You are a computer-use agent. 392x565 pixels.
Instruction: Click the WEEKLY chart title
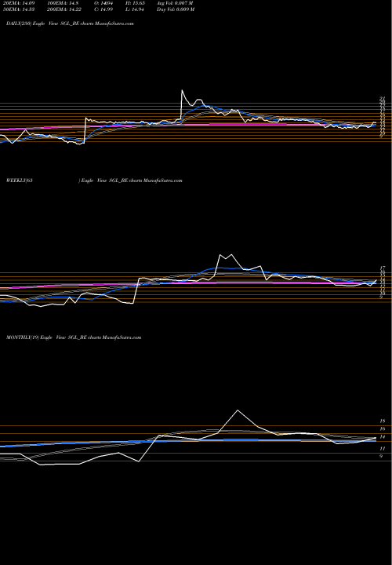click(94, 180)
